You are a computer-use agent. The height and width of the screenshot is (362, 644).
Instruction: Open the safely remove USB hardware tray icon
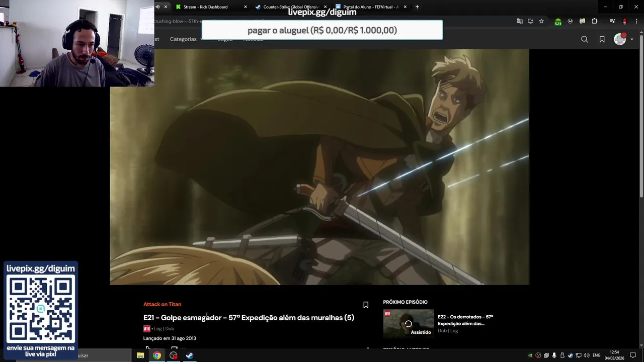(562, 355)
